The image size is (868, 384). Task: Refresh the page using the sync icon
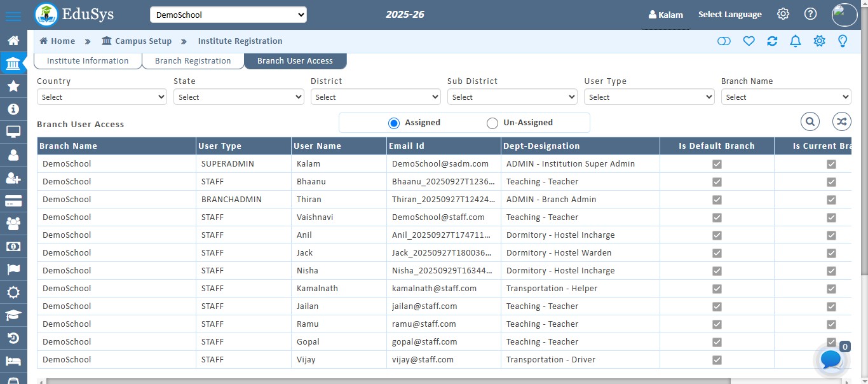(772, 40)
